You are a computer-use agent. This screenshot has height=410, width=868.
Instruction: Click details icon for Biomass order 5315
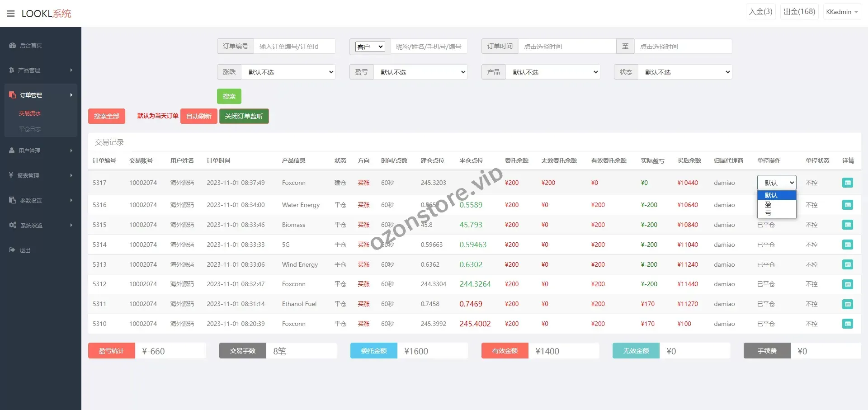pyautogui.click(x=848, y=225)
